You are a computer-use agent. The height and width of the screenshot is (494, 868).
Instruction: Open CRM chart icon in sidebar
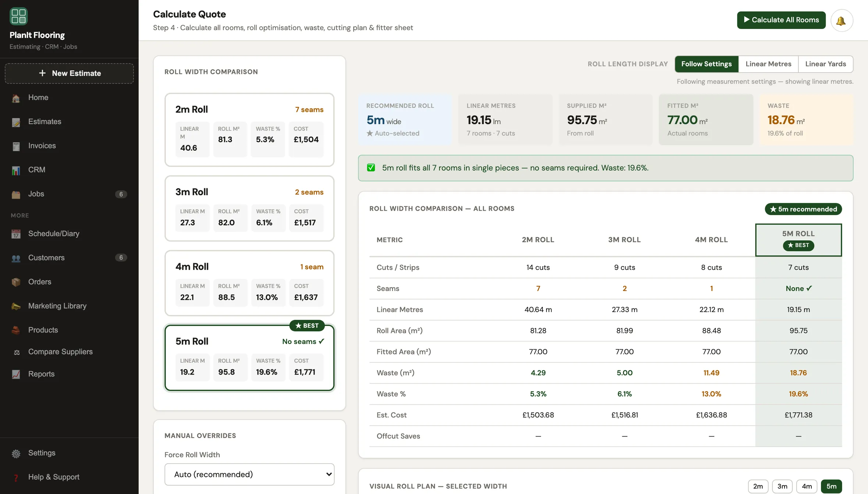(x=16, y=170)
